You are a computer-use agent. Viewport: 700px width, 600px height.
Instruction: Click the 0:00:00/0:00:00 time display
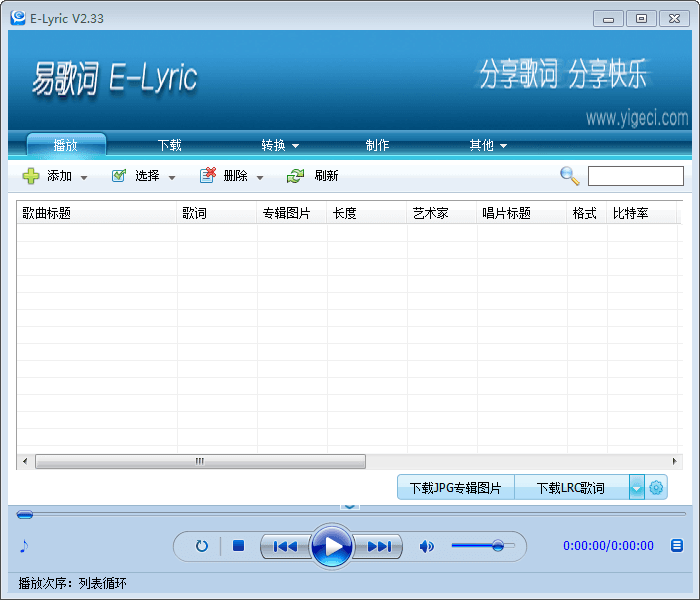click(x=608, y=546)
